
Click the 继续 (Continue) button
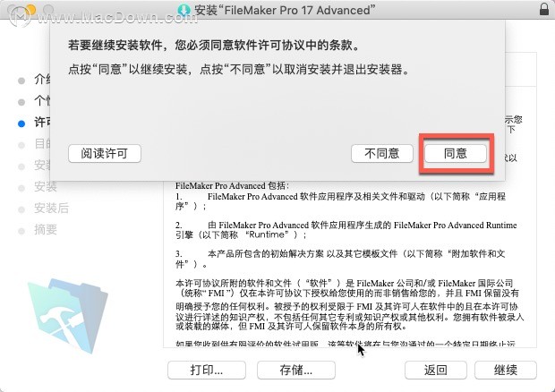click(506, 370)
